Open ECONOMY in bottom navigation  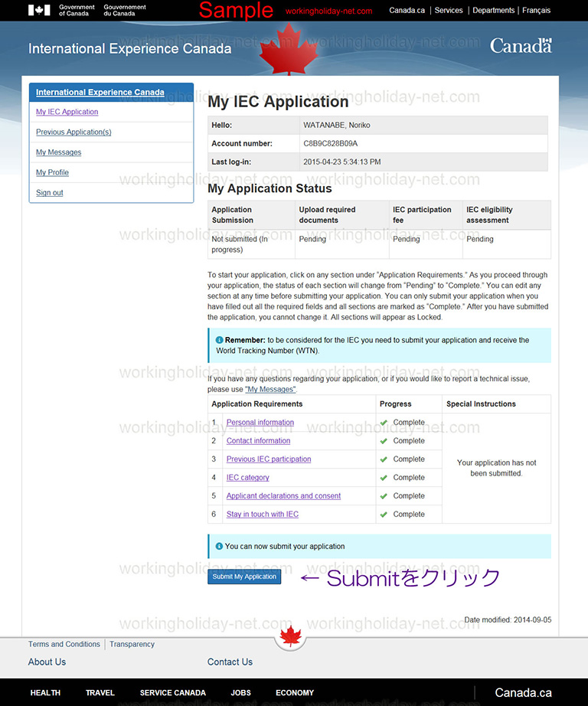tap(295, 693)
